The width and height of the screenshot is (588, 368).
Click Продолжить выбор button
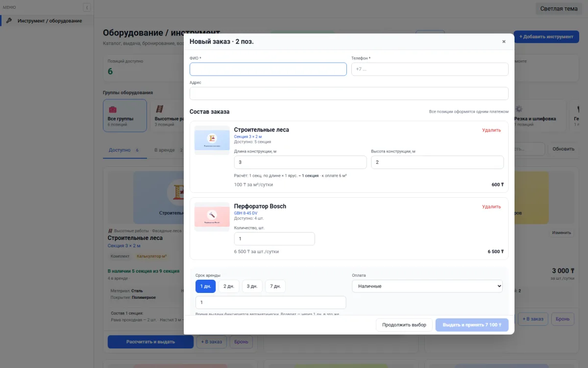[404, 325]
